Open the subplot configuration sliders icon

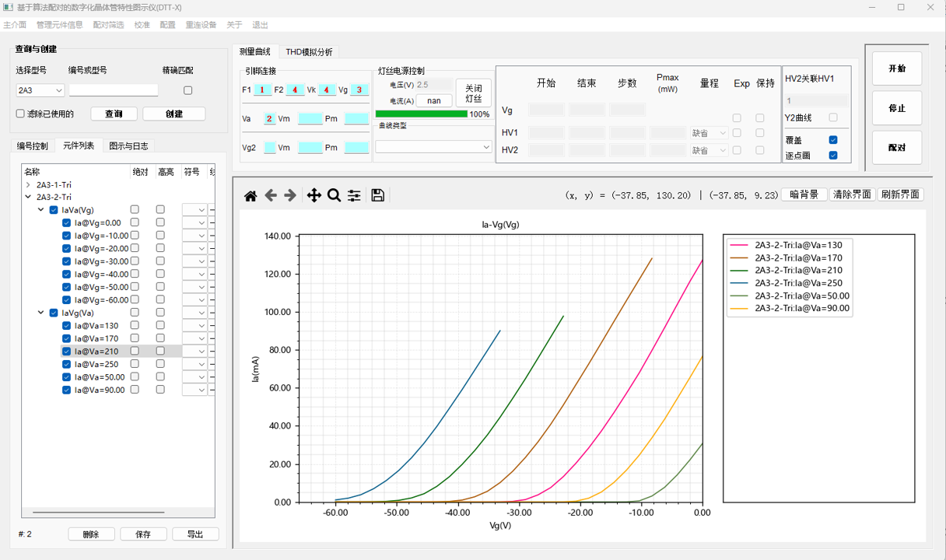coord(354,196)
